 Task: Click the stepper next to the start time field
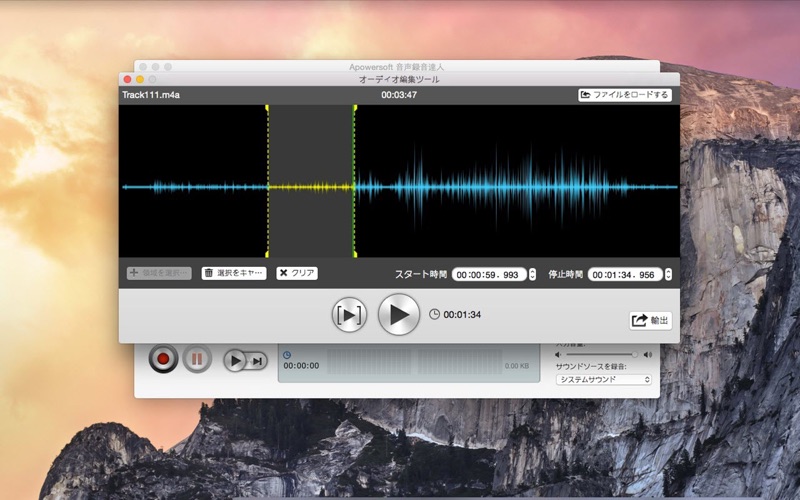pyautogui.click(x=532, y=274)
